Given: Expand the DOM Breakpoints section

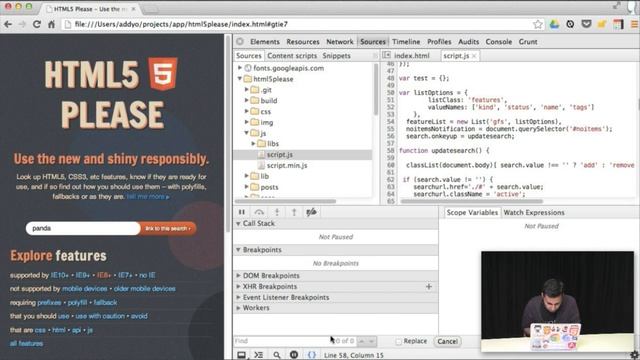Looking at the screenshot, I should click(x=238, y=276).
